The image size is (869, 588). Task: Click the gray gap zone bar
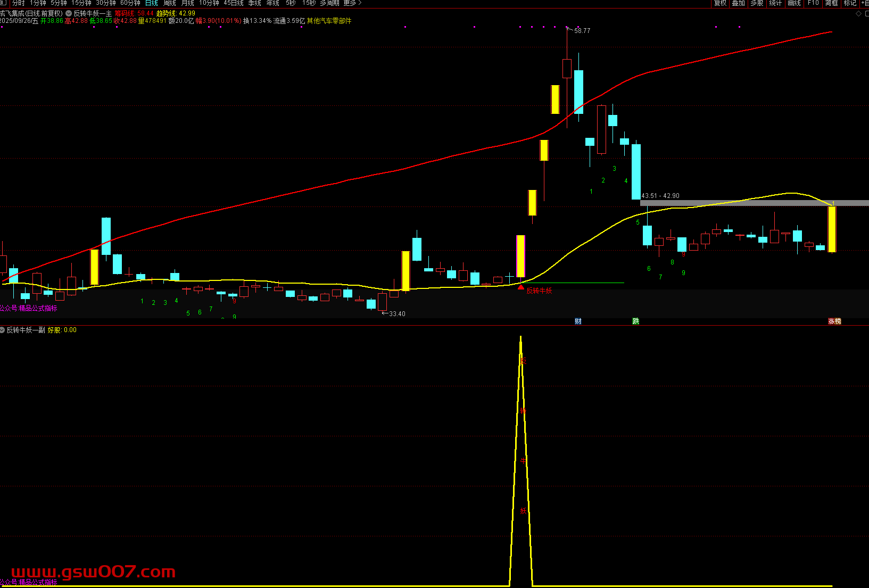pyautogui.click(x=754, y=203)
